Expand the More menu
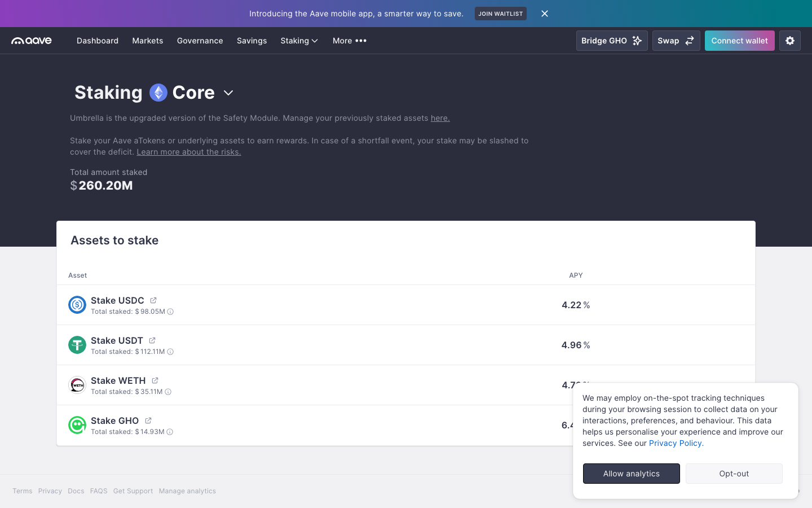 click(349, 41)
